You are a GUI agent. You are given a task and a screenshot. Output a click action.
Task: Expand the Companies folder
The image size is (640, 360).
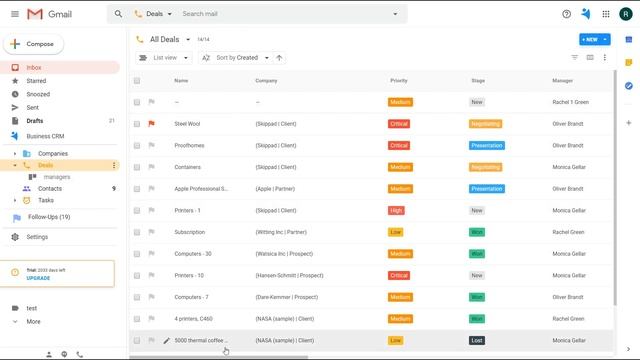click(15, 154)
